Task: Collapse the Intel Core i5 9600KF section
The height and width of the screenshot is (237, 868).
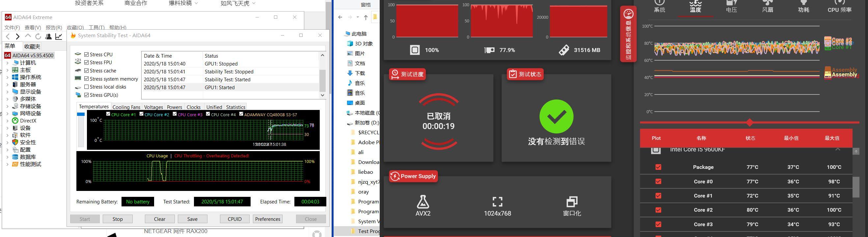Action: [838, 150]
